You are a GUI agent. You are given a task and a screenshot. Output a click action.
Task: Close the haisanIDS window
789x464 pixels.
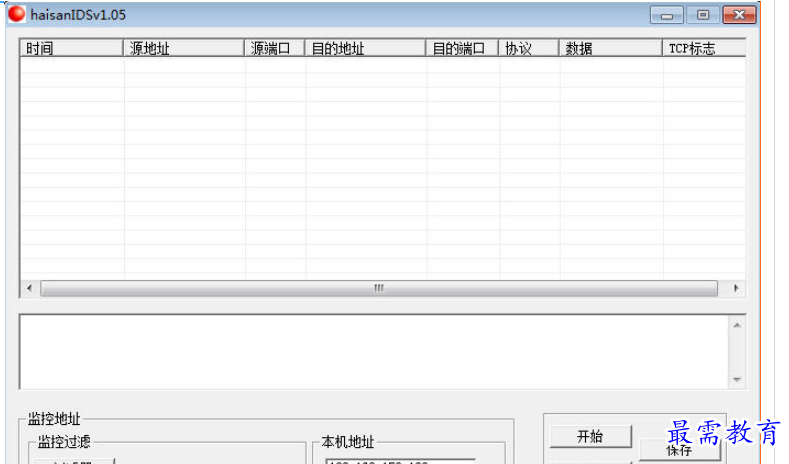tap(739, 15)
